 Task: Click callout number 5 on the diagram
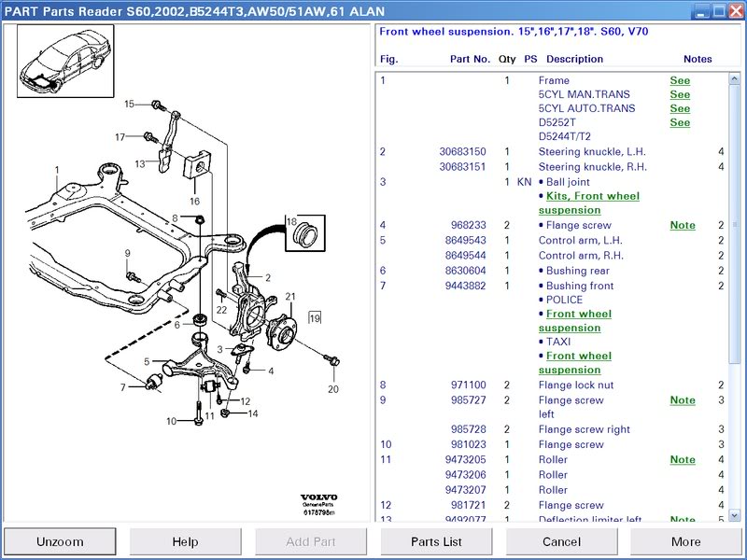[147, 361]
